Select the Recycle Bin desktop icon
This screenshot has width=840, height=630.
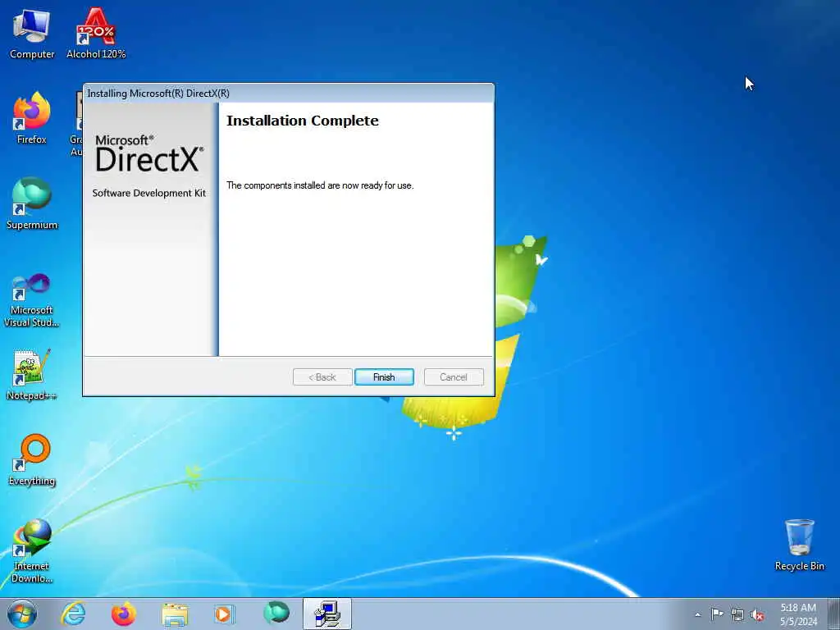pos(799,546)
